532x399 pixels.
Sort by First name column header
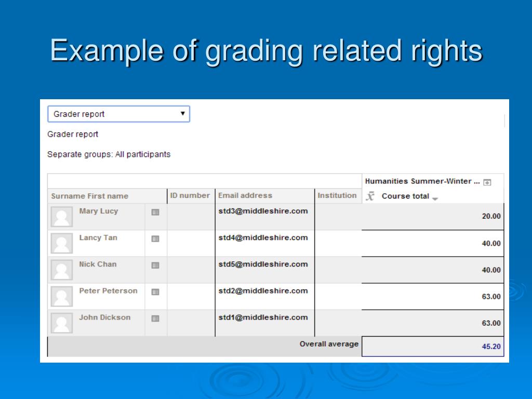point(108,196)
